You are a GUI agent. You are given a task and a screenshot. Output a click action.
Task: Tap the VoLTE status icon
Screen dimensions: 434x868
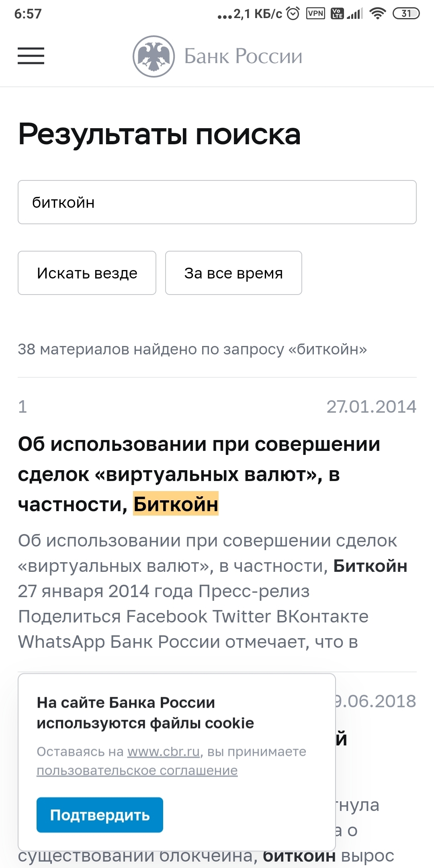[337, 14]
